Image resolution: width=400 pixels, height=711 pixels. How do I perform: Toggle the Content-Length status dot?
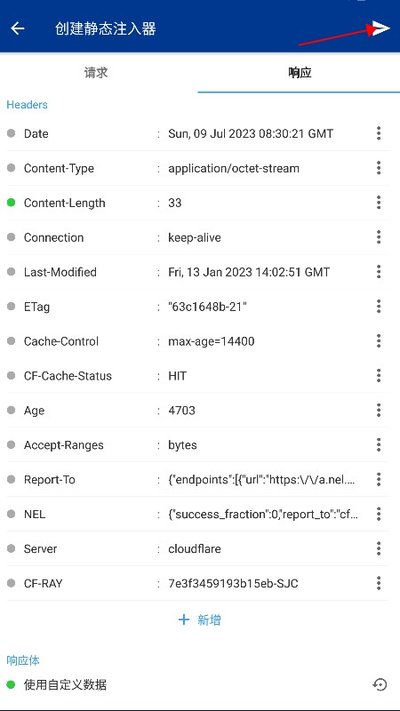(x=11, y=202)
